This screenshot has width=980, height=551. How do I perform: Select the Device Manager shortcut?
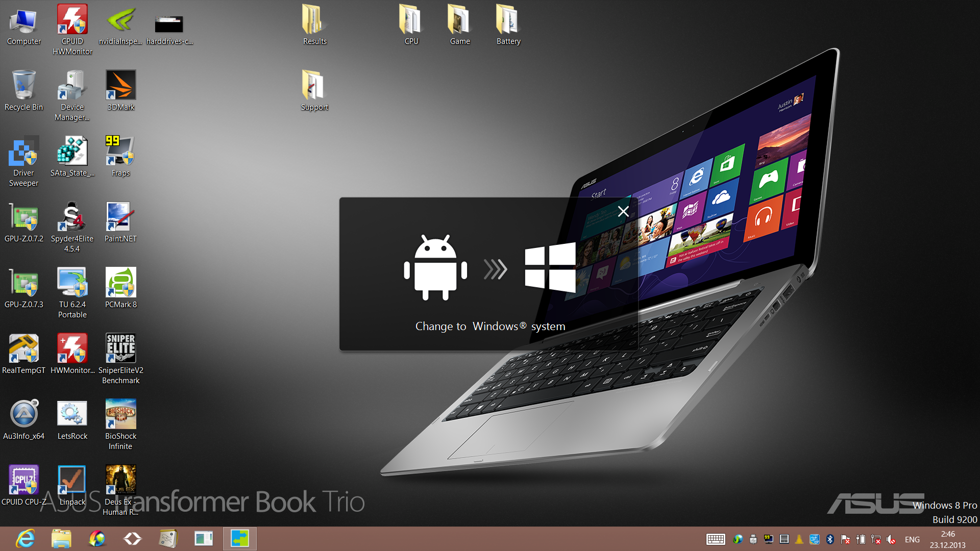click(72, 96)
